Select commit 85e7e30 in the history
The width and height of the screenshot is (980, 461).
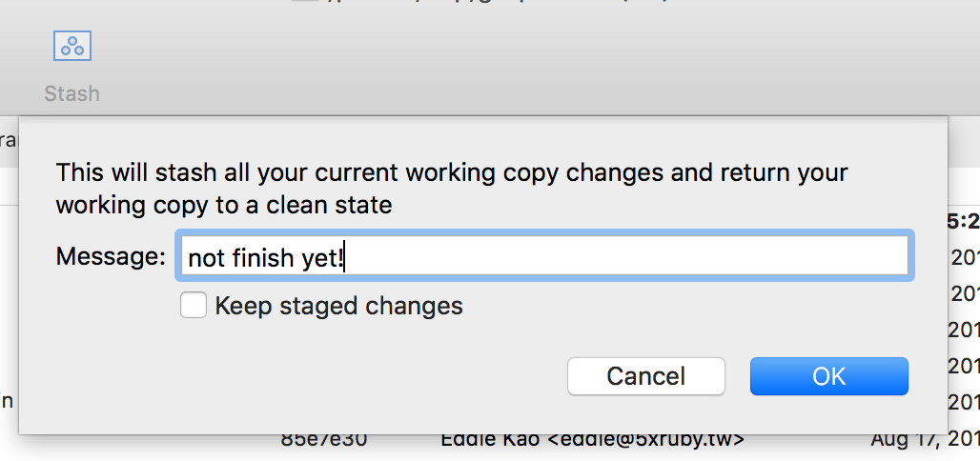324,441
